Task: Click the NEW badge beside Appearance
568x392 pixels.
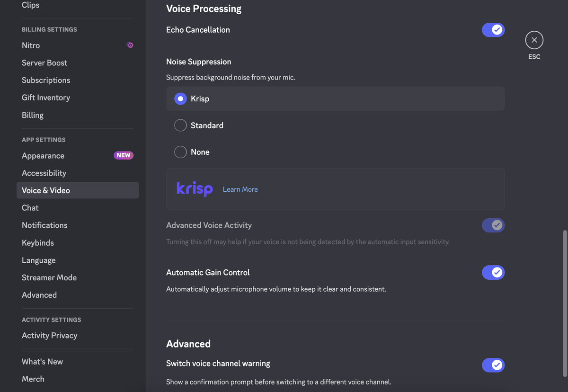Action: tap(124, 155)
